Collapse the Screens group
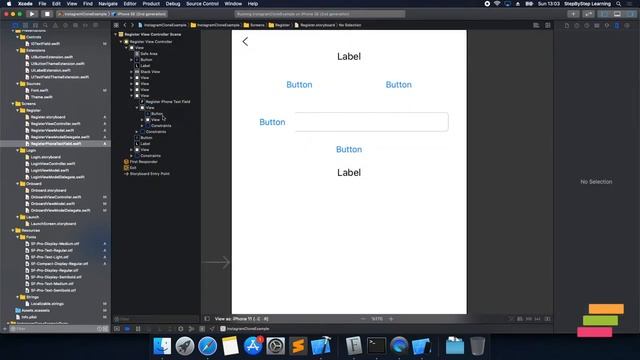This screenshot has width=640, height=360. tap(13, 104)
